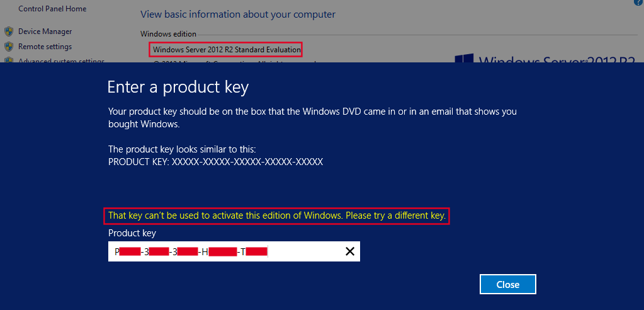This screenshot has width=644, height=310.
Task: Click the Remote settings shield icon
Action: [x=9, y=47]
